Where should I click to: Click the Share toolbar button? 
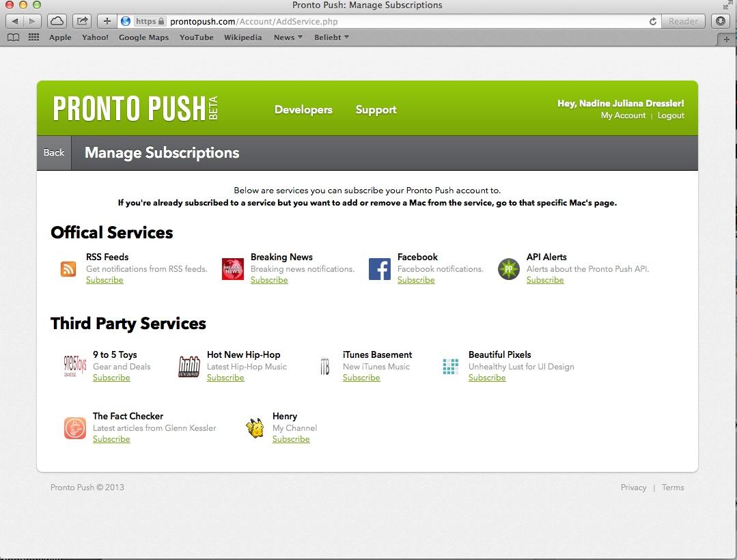pyautogui.click(x=82, y=21)
